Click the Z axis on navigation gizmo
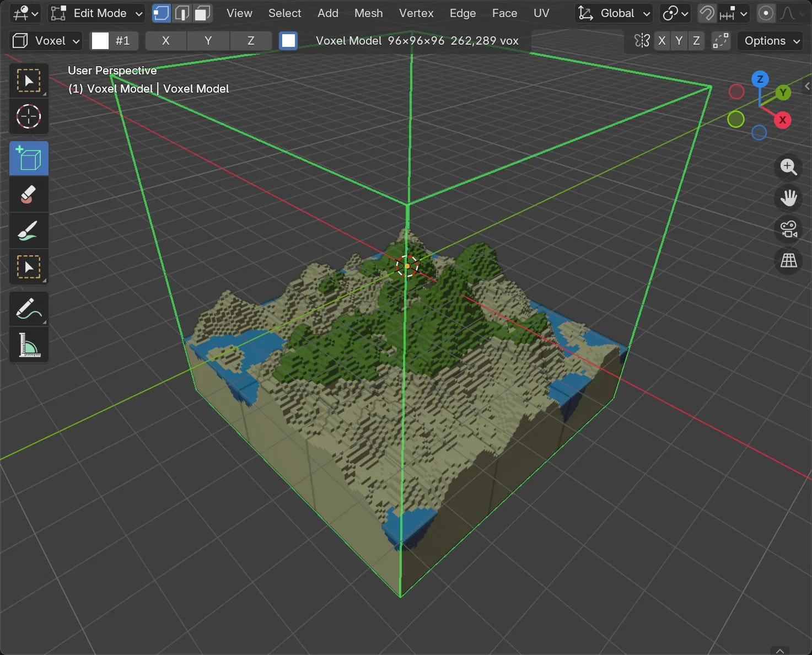The width and height of the screenshot is (812, 655). tap(760, 79)
